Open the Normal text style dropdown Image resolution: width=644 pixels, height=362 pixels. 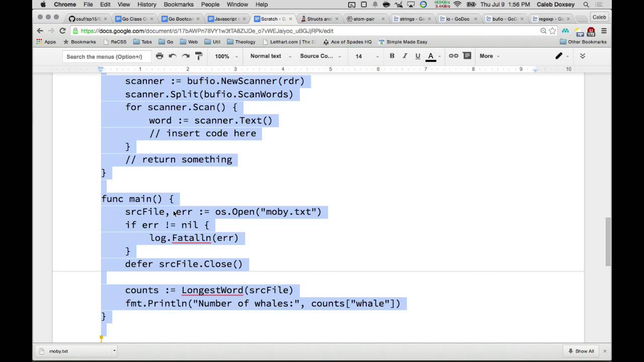tap(271, 56)
